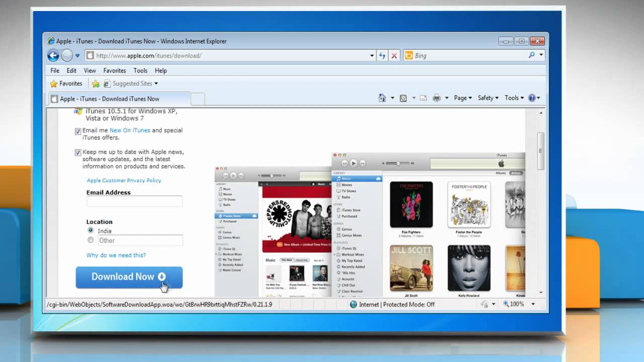Viewport: 644px width, 362px height.
Task: Click the Read Mail envelope icon
Action: tap(423, 98)
